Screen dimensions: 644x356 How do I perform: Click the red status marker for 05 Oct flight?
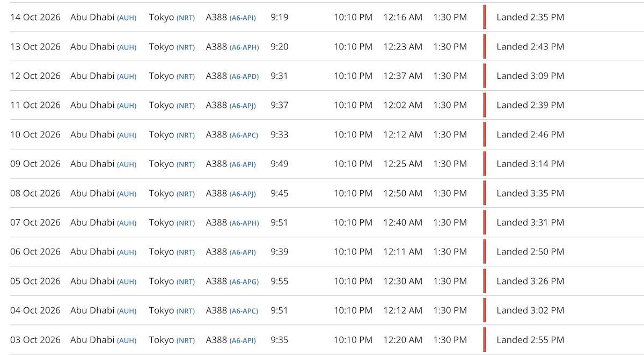(x=485, y=281)
